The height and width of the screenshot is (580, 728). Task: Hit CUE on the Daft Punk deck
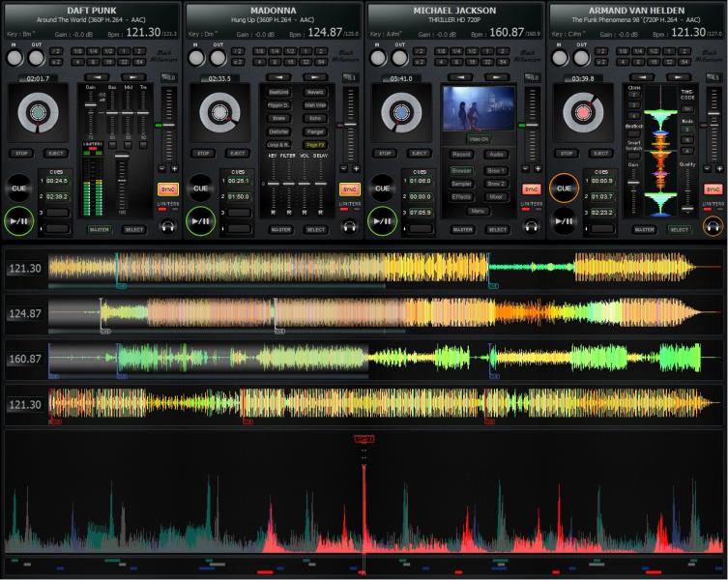18,188
